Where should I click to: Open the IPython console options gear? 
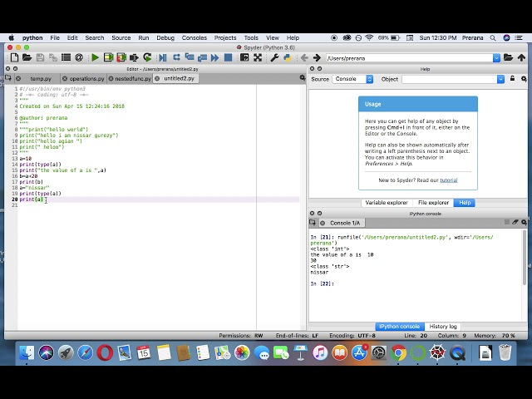(x=524, y=222)
